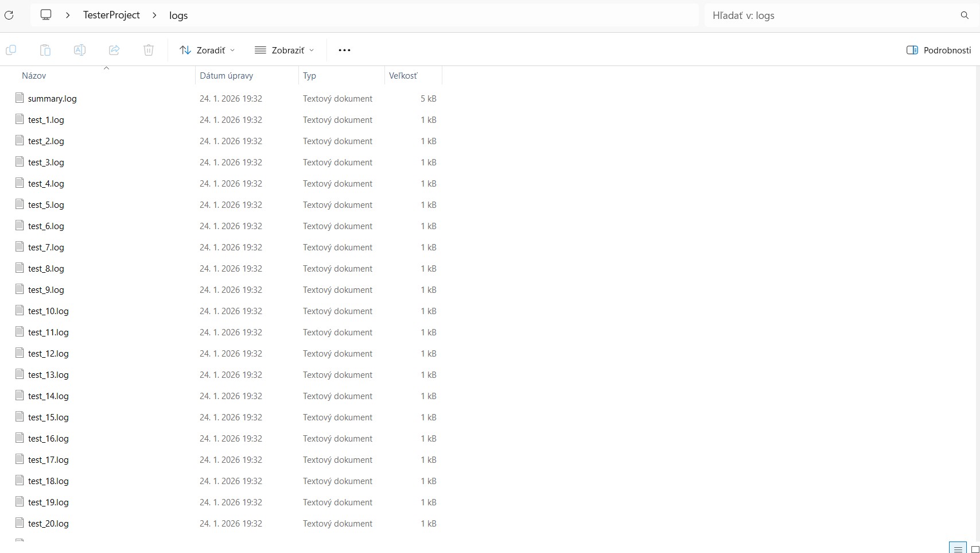Switch to details list view layout
Screen dimensions: 980x553
pos(958,549)
